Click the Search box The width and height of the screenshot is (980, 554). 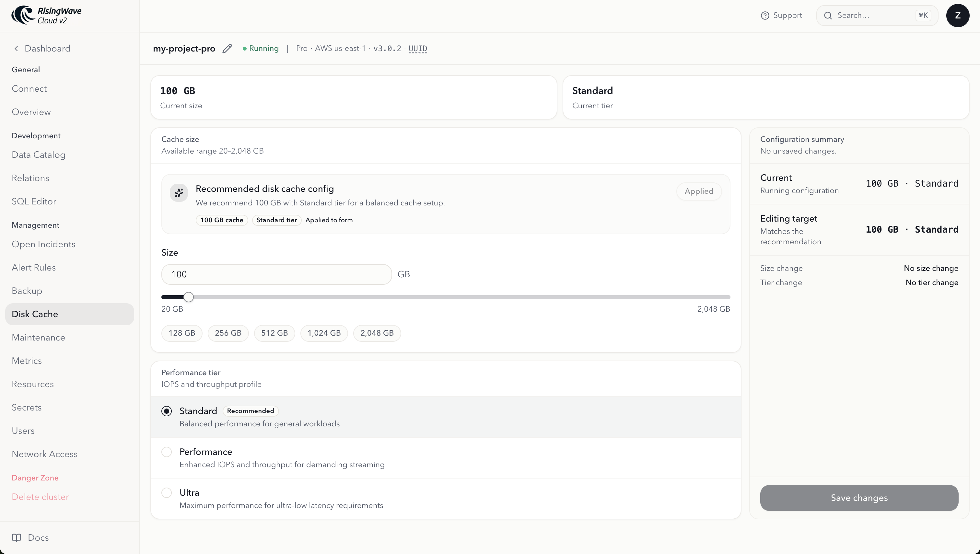(877, 16)
